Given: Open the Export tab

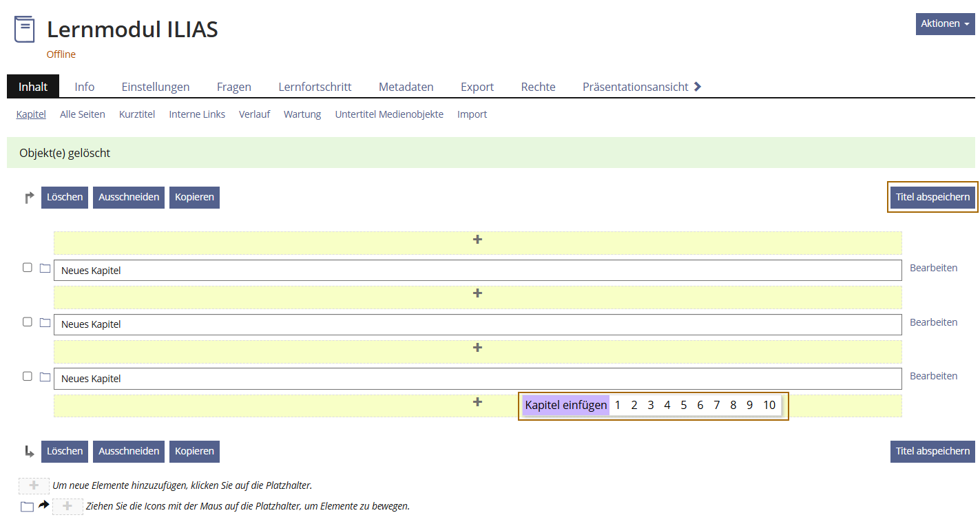Looking at the screenshot, I should point(477,87).
